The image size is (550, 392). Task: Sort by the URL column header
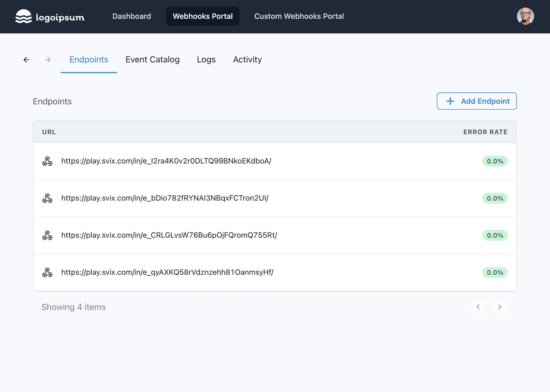pos(49,132)
